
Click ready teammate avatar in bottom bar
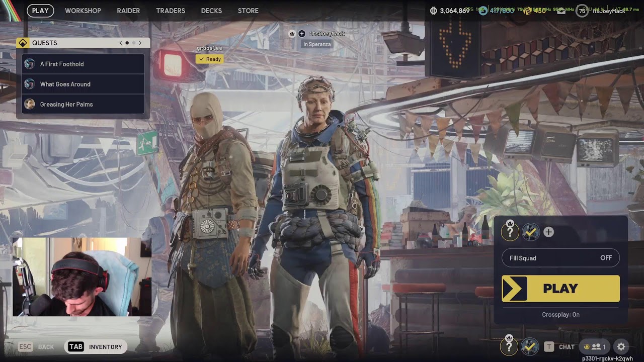coord(529,346)
